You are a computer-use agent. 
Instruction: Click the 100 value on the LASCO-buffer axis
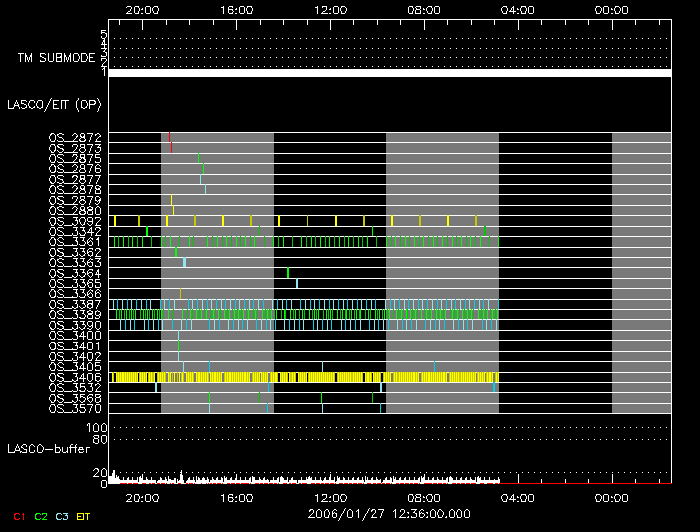[98, 428]
